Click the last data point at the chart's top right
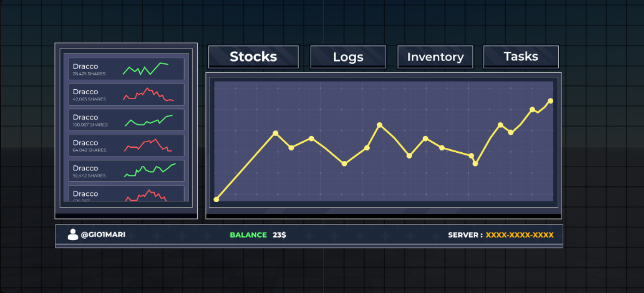Screen dimensions: 644x293 tap(550, 101)
